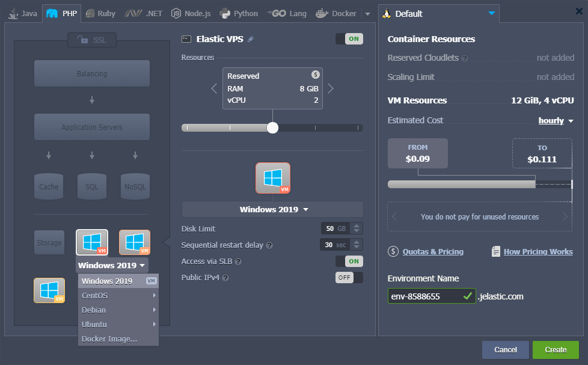The height and width of the screenshot is (365, 588).
Task: Show help for Sequential restart delay
Action: click(x=269, y=245)
